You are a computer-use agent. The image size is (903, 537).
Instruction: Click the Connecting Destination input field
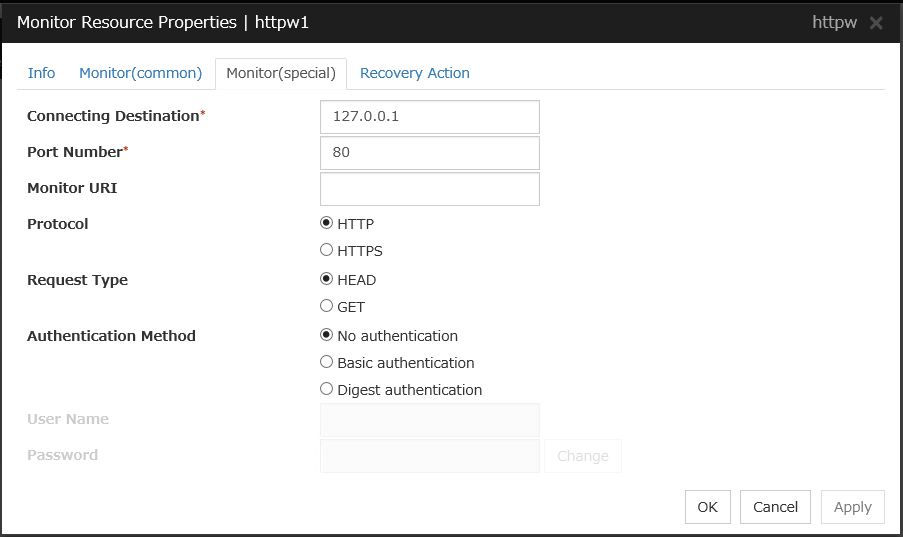pyautogui.click(x=429, y=117)
